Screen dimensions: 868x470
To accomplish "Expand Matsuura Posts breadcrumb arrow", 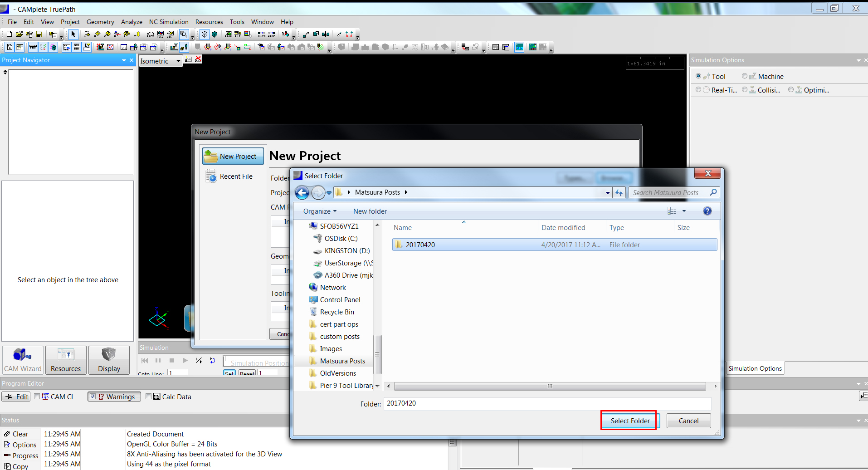I will tap(406, 192).
